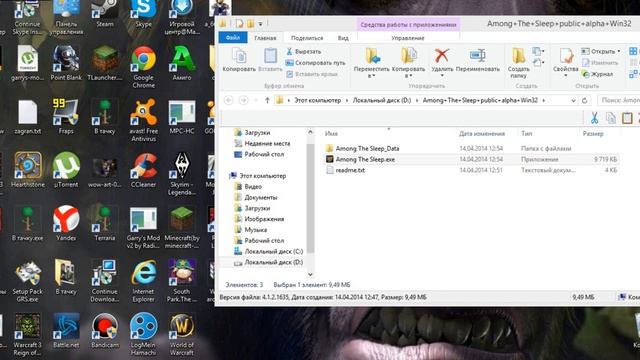The width and height of the screenshot is (640, 360).
Task: Open the World of Warcraft shortcut
Action: tap(182, 334)
